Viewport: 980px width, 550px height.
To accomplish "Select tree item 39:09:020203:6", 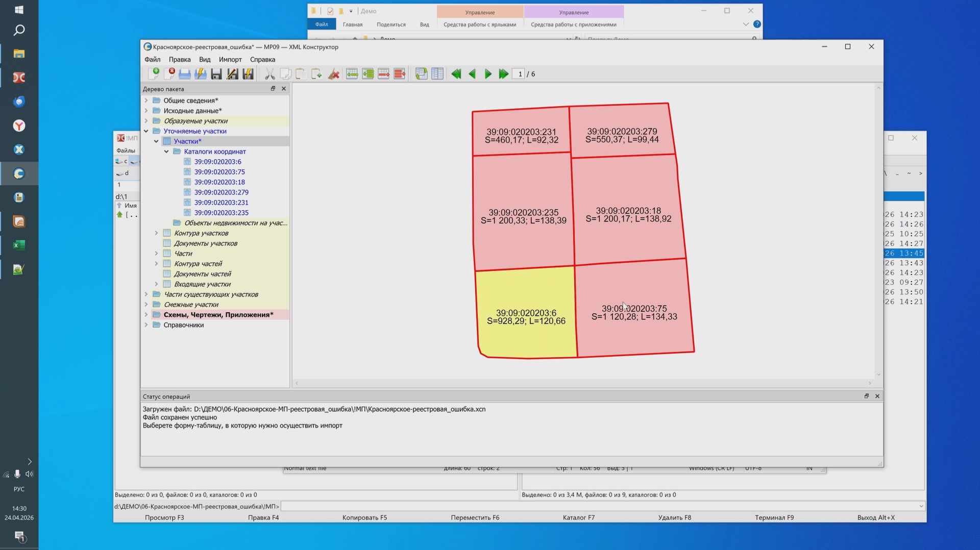I will click(x=217, y=162).
